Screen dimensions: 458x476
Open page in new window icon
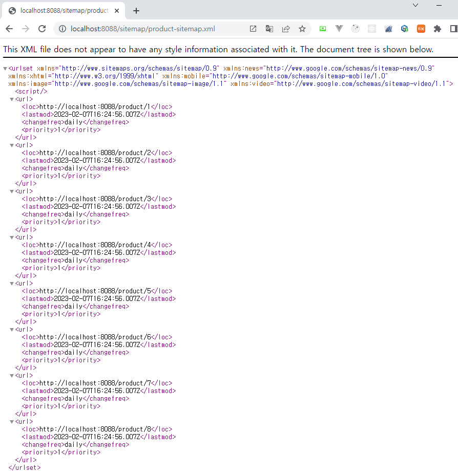(x=253, y=29)
